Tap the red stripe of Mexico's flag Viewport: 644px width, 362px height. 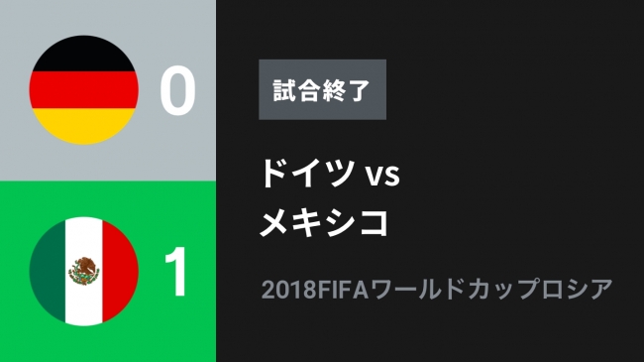click(x=120, y=271)
